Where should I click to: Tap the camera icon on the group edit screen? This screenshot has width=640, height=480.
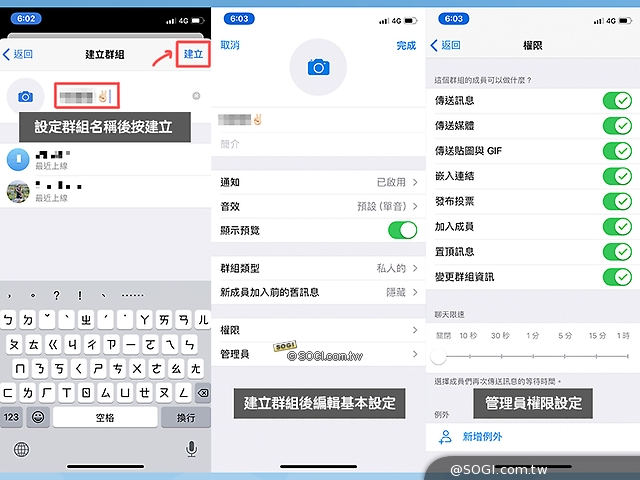click(x=318, y=67)
